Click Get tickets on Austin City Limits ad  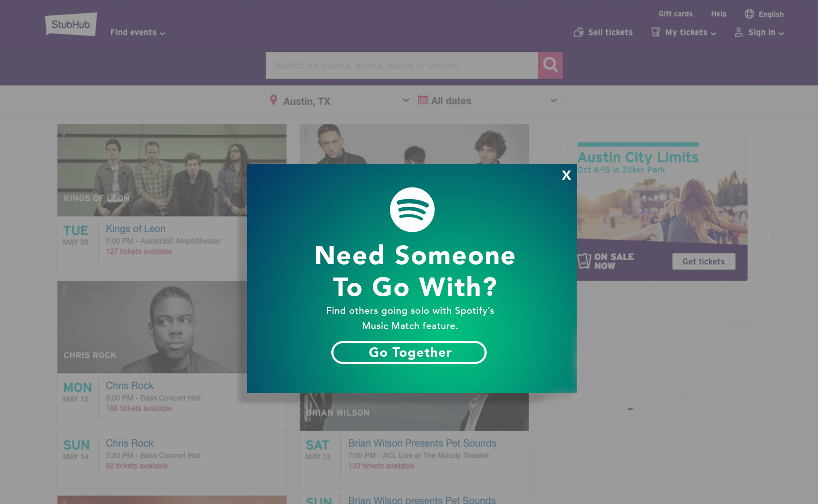[x=703, y=261]
